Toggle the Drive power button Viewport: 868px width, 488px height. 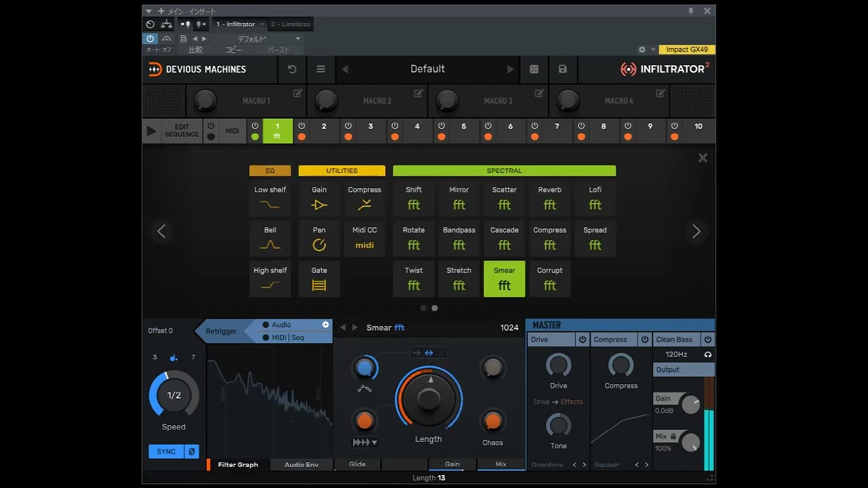coord(582,340)
